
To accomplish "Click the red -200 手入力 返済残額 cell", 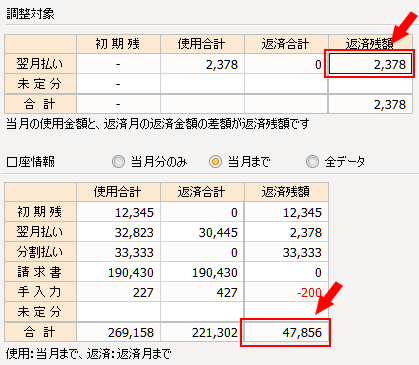I will tap(286, 292).
